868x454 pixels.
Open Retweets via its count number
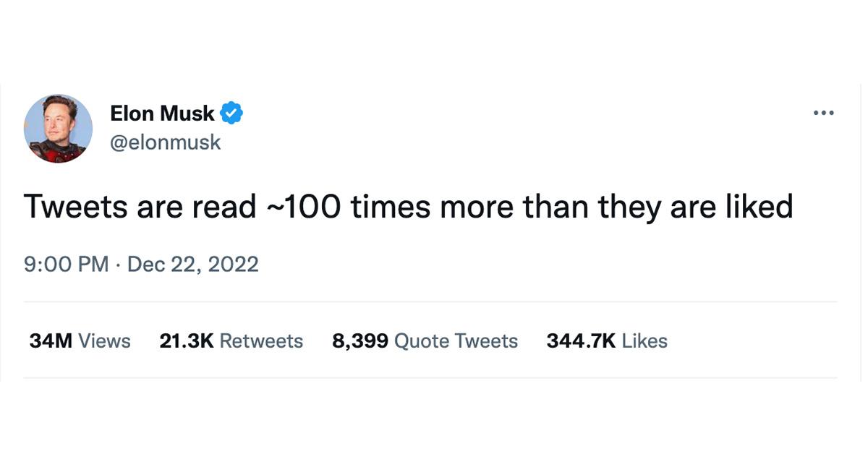pyautogui.click(x=187, y=340)
